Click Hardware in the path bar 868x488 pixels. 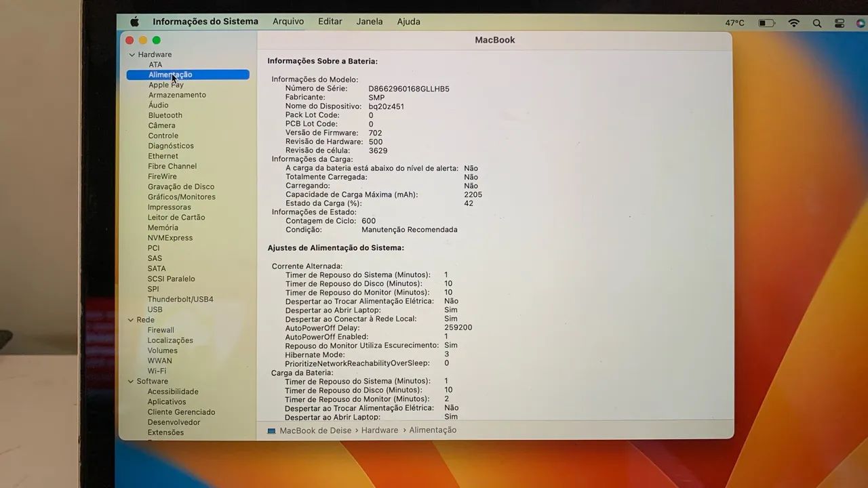[380, 430]
